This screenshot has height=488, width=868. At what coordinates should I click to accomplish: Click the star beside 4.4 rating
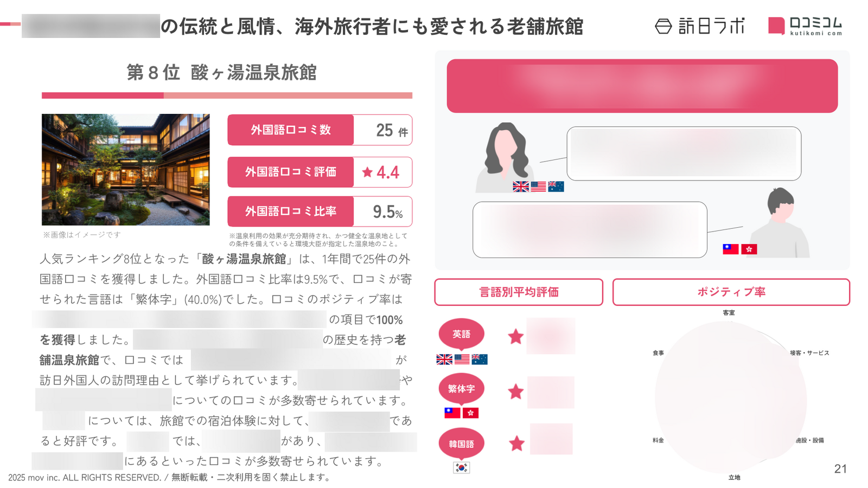(367, 172)
